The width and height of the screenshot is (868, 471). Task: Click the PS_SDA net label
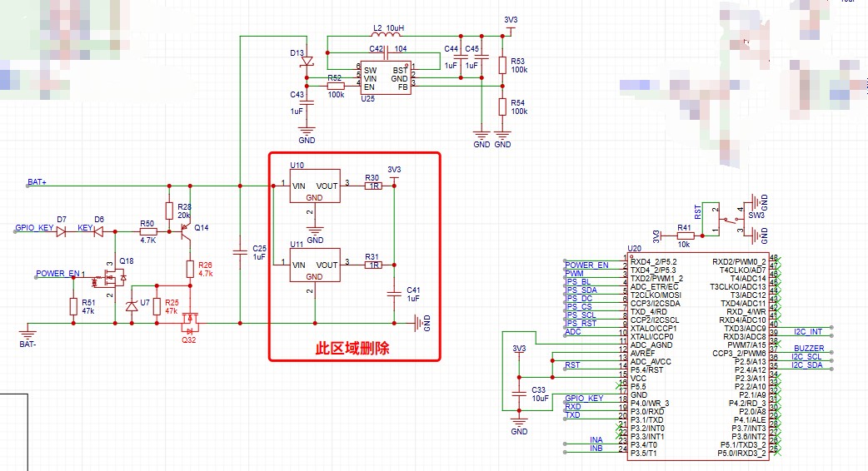pyautogui.click(x=581, y=290)
